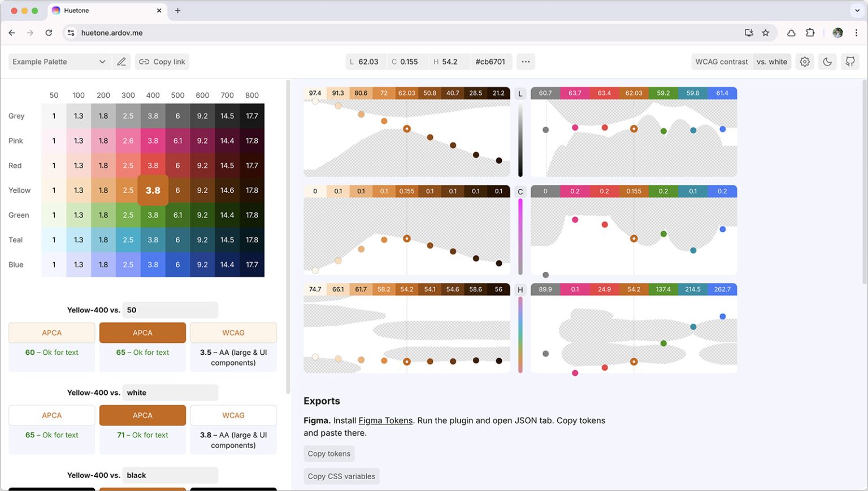Toggle dark mode with moon icon

click(x=827, y=62)
